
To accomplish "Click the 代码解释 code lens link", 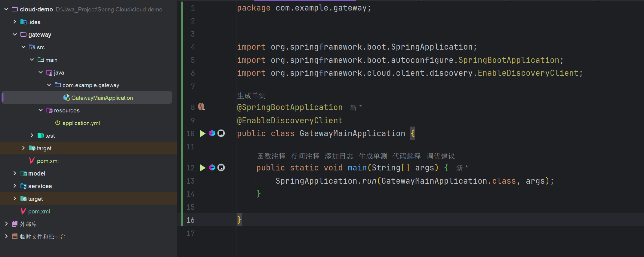I will 406,156.
